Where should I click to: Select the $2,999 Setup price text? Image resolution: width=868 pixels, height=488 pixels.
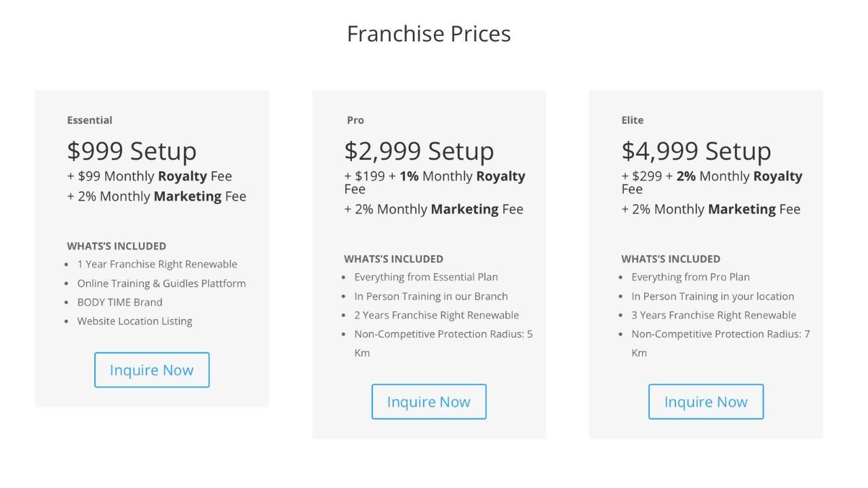pos(419,150)
